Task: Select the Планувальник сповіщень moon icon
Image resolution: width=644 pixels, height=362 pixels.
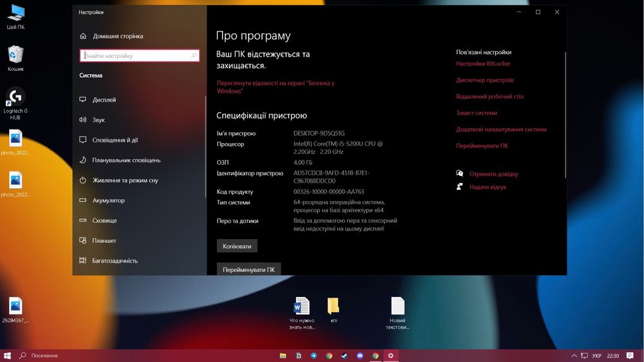Action: point(82,160)
